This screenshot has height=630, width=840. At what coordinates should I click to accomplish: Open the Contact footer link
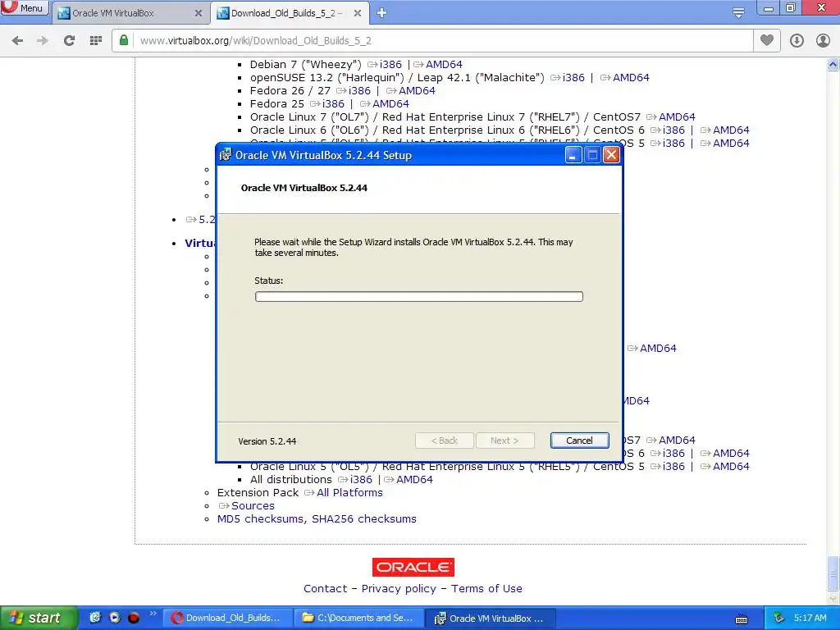point(325,589)
